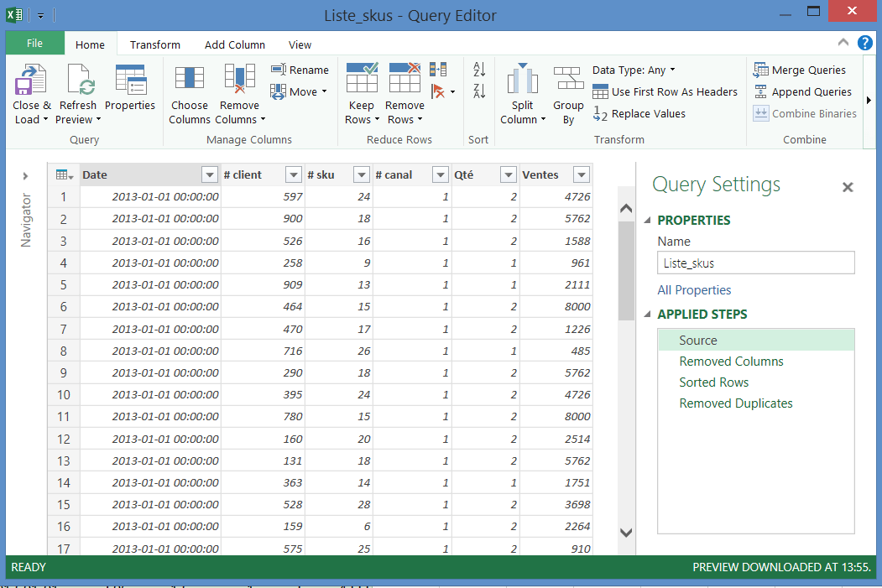Viewport: 882px width, 588px height.
Task: Expand the Data Type dropdown
Action: pyautogui.click(x=634, y=70)
